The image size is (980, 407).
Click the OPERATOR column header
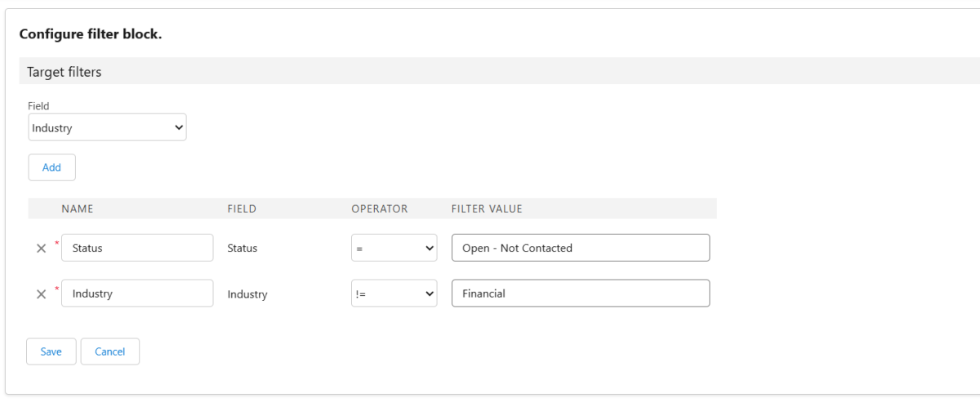(379, 209)
